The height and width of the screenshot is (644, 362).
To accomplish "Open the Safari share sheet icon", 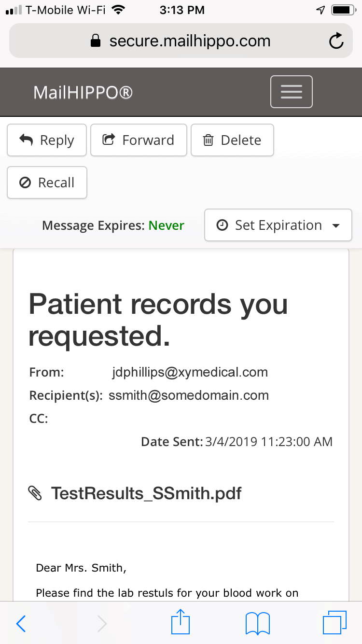I will tap(181, 622).
